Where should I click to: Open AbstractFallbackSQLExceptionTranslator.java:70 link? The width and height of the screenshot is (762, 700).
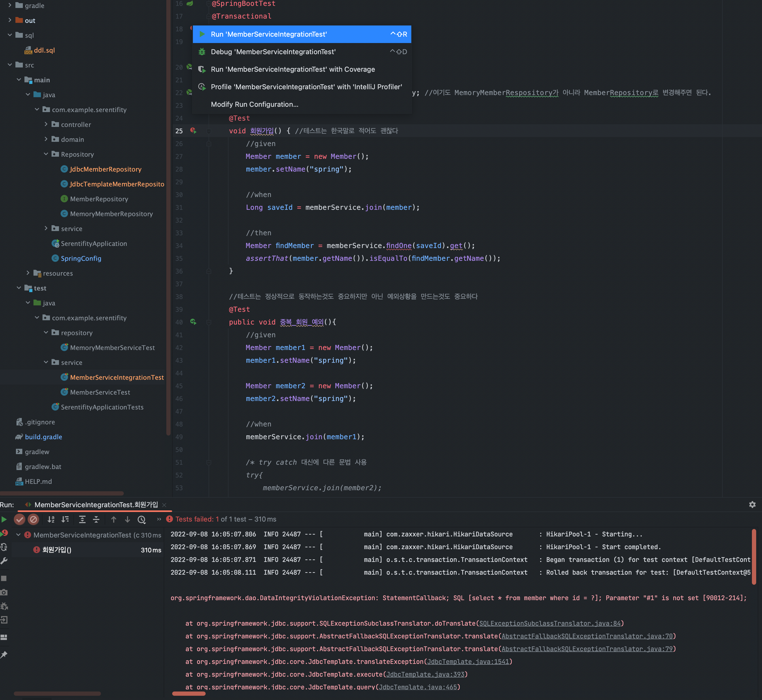[x=587, y=636]
